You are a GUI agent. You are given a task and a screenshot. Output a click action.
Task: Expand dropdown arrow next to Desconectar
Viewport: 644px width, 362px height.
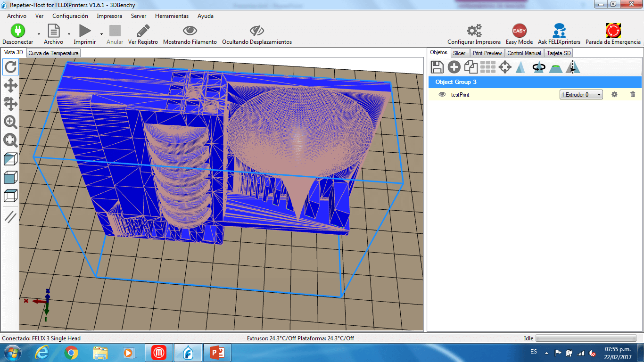click(x=39, y=34)
